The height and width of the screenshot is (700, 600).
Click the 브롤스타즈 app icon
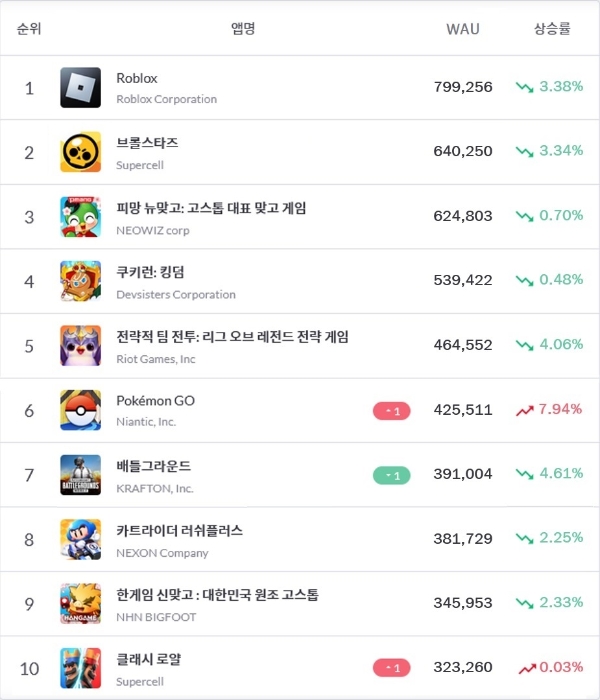[x=80, y=152]
